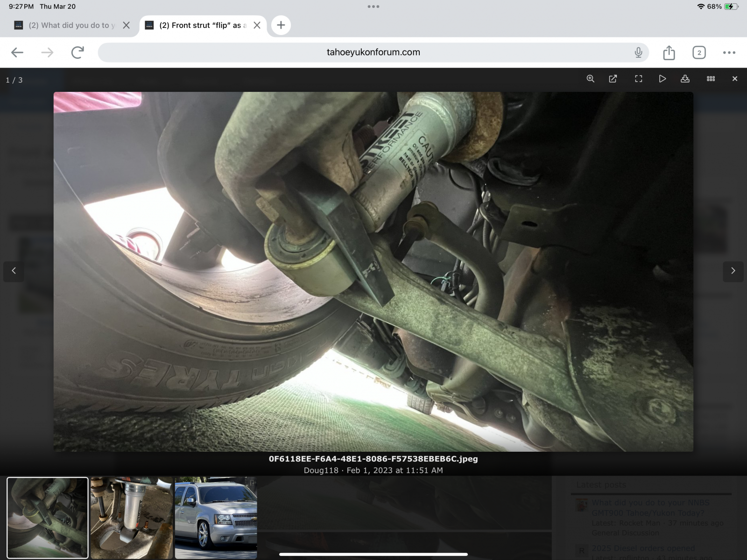The image size is (747, 560).
Task: Click the 1 / 3 image counter
Action: (14, 80)
